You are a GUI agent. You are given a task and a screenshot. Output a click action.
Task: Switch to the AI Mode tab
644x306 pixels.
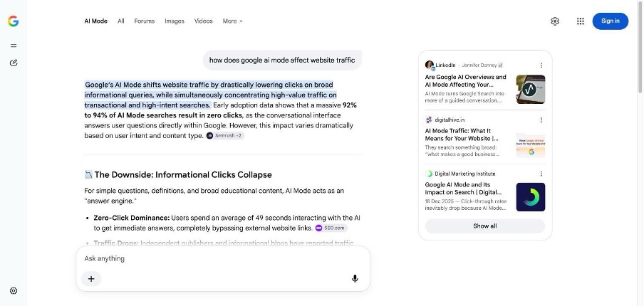[95, 21]
